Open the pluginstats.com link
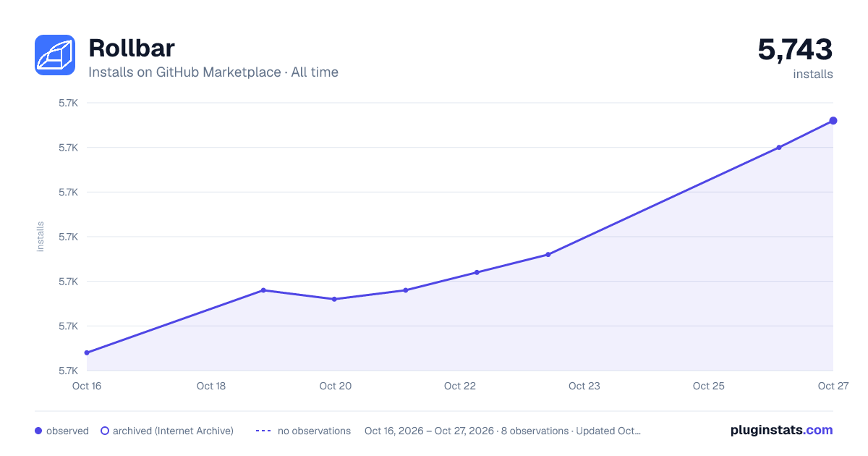This screenshot has height=456, width=868. 782,430
